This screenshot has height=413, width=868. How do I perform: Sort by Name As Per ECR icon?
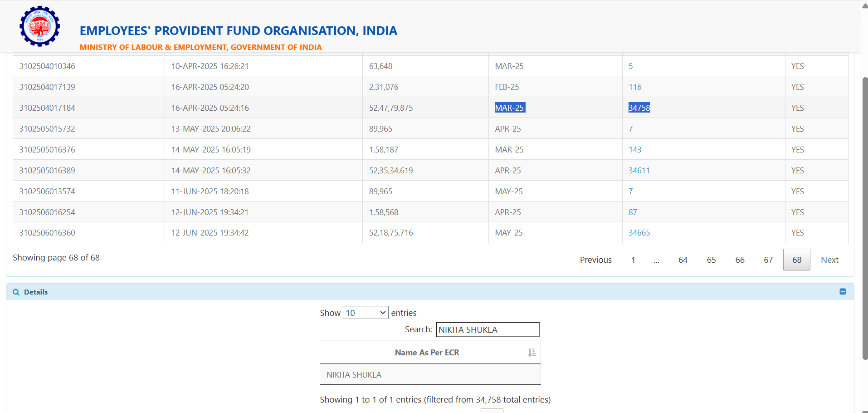[532, 353]
